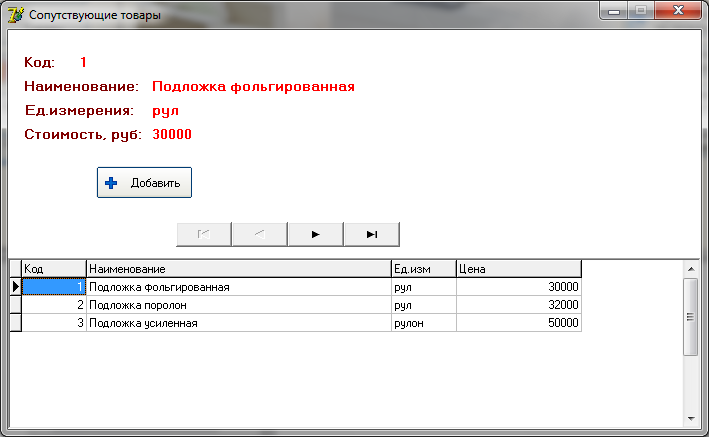Image resolution: width=709 pixels, height=437 pixels.
Task: Click the Добавить button
Action: tap(144, 182)
